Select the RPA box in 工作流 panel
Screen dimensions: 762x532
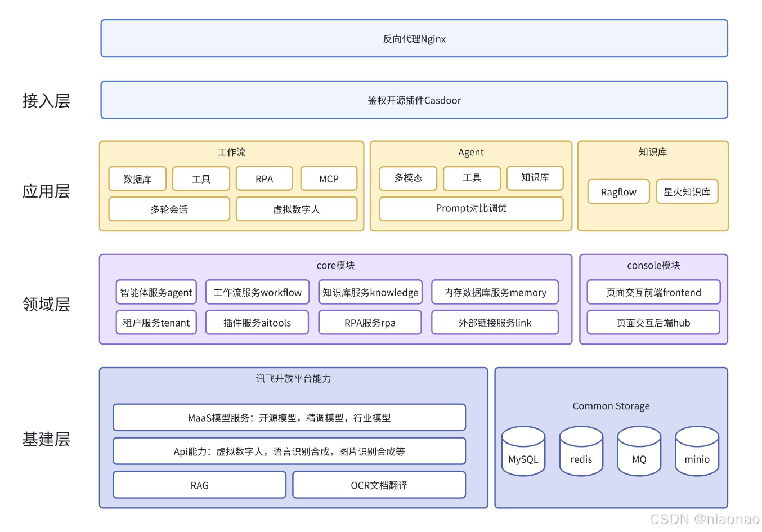click(x=265, y=178)
